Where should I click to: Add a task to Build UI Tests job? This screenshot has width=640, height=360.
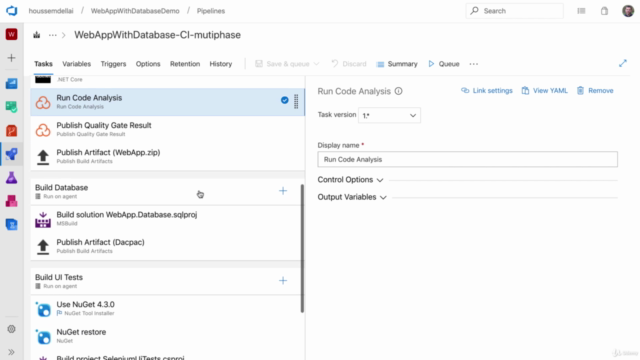pos(283,280)
